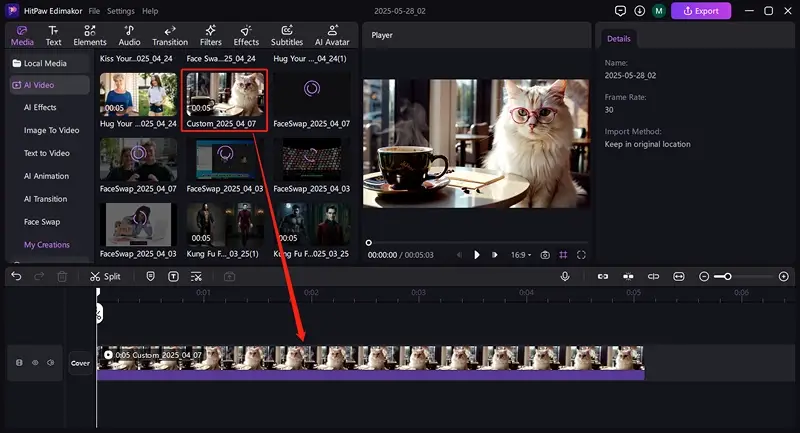Open the download center icon

click(639, 11)
